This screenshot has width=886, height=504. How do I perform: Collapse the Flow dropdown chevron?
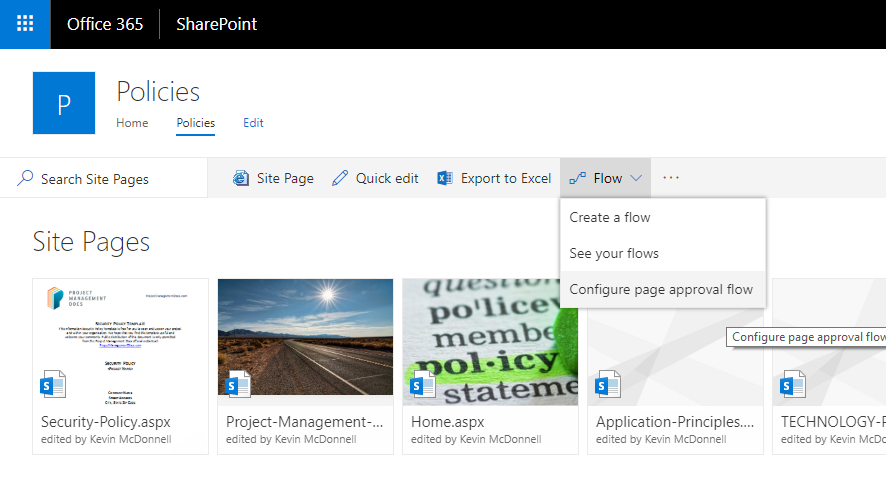[636, 178]
